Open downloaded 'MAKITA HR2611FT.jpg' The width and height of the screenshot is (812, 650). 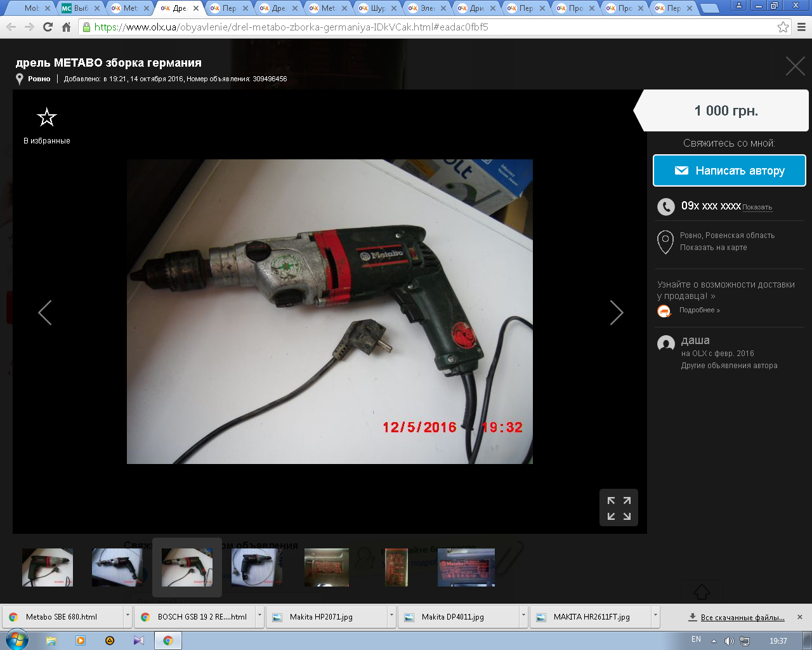coord(591,617)
